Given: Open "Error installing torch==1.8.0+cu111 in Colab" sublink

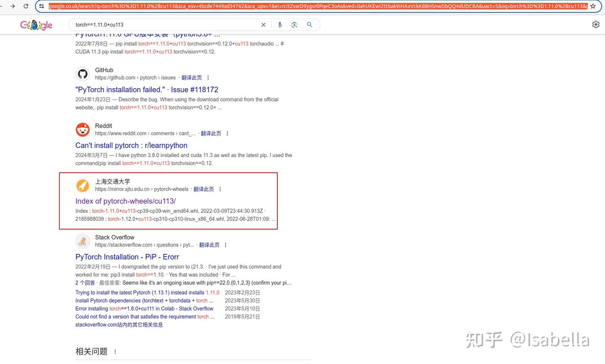Looking at the screenshot, I should pos(144,309).
